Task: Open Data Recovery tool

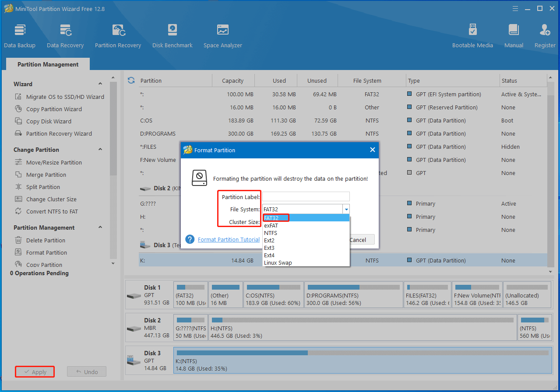Action: tap(65, 36)
